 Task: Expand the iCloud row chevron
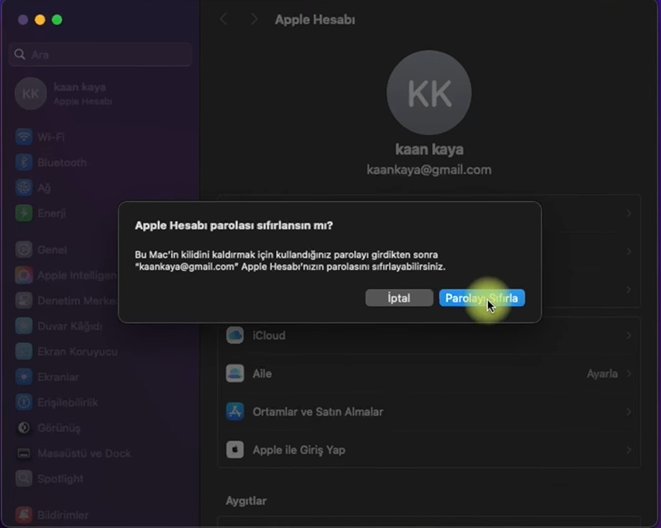[x=629, y=335]
